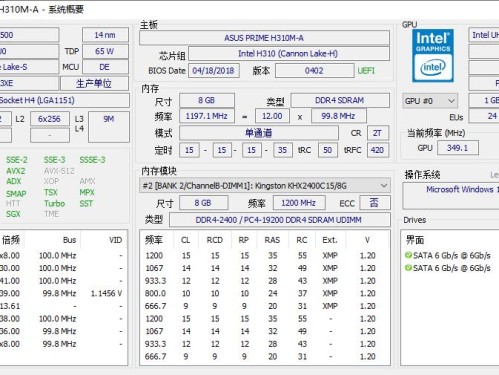Click the BIOS version 0402 field
This screenshot has height=375, width=499.
point(314,71)
